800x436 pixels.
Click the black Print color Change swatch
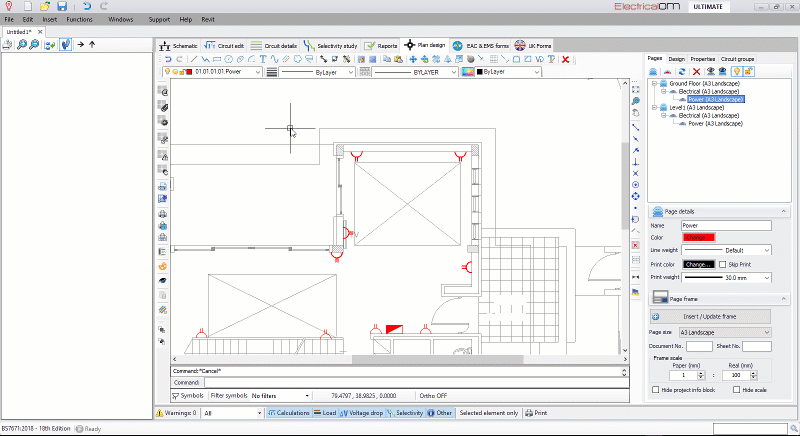(698, 264)
